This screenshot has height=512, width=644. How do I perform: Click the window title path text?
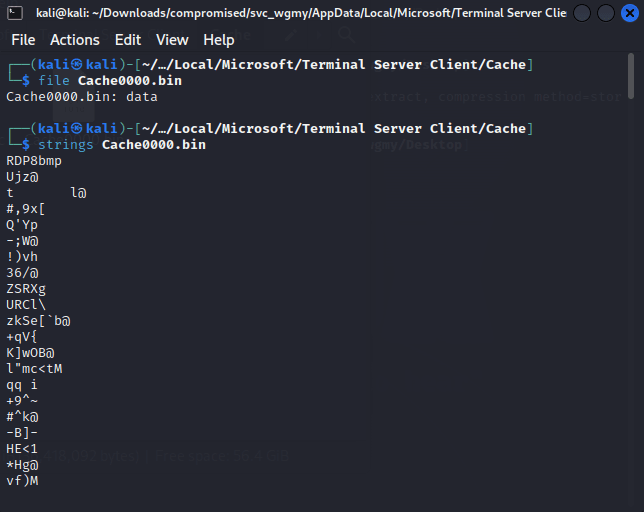[301, 13]
